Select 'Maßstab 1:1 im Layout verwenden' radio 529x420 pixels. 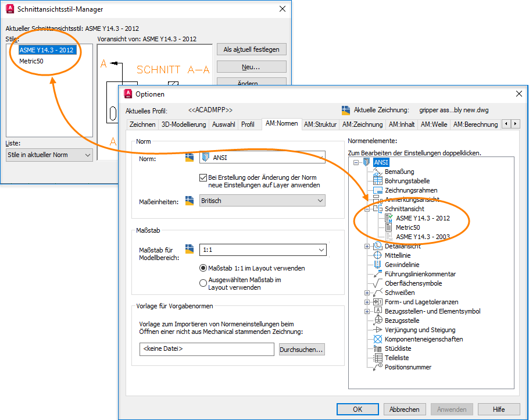click(x=203, y=268)
